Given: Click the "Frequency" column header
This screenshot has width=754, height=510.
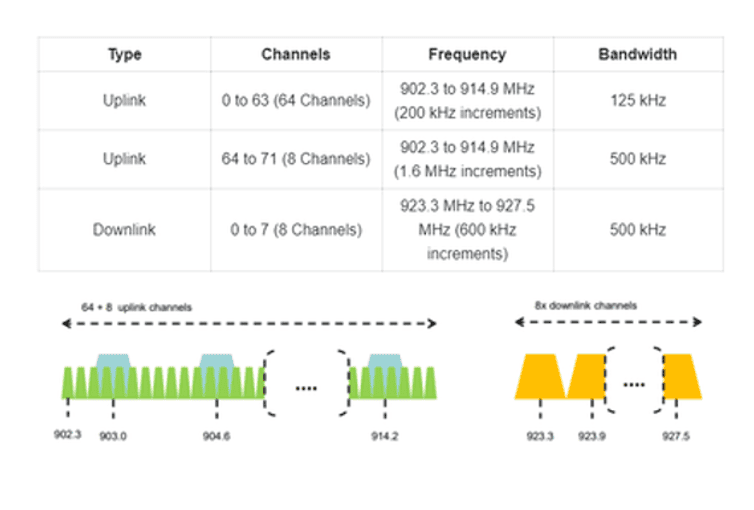Looking at the screenshot, I should pyautogui.click(x=467, y=55).
